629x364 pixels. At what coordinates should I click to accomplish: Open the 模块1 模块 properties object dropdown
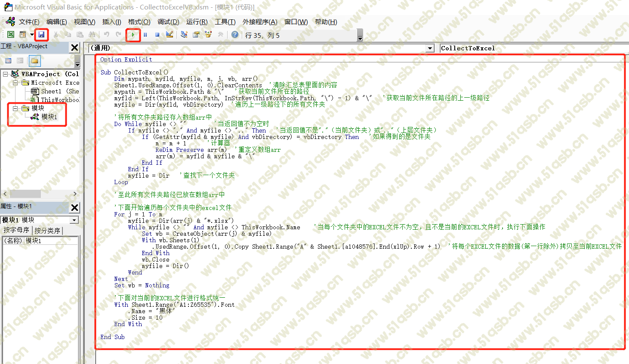[74, 220]
